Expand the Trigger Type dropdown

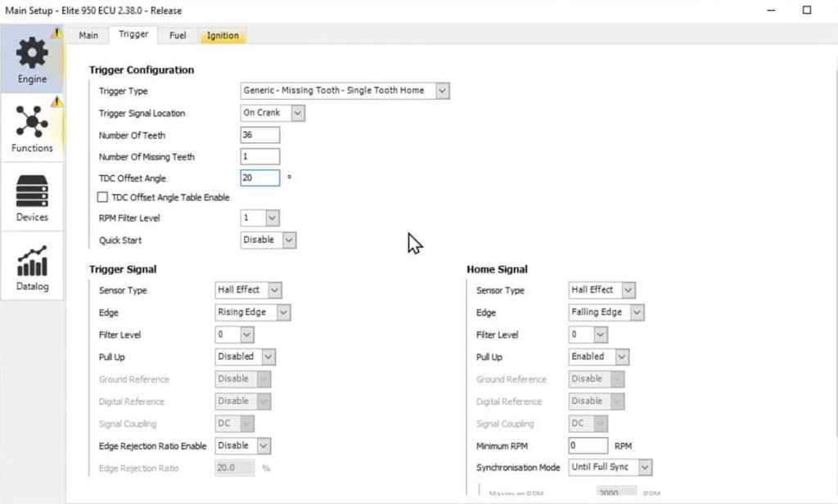[442, 91]
